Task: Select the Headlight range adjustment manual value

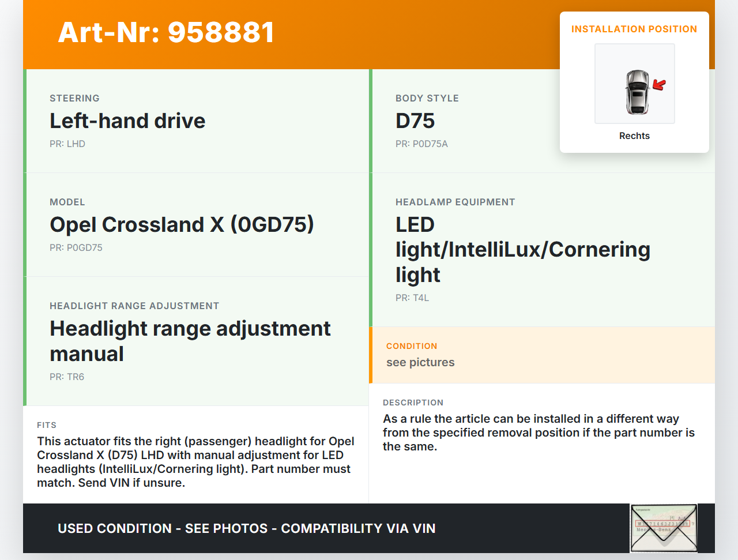Action: point(190,341)
